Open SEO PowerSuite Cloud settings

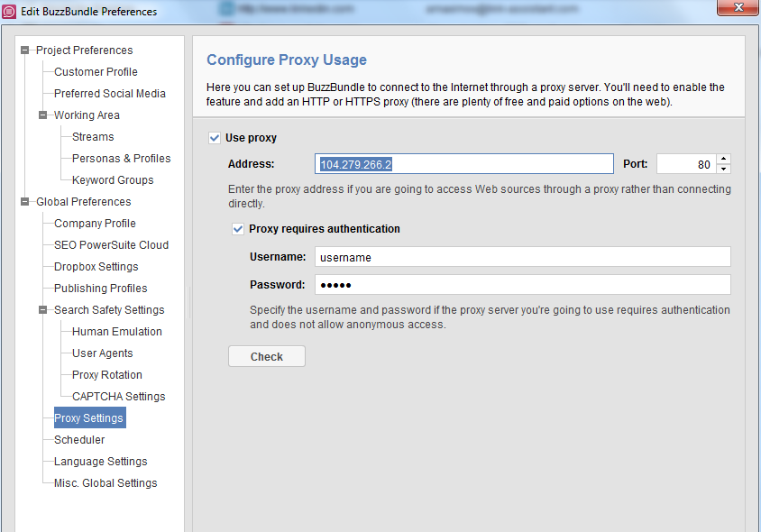tap(111, 245)
